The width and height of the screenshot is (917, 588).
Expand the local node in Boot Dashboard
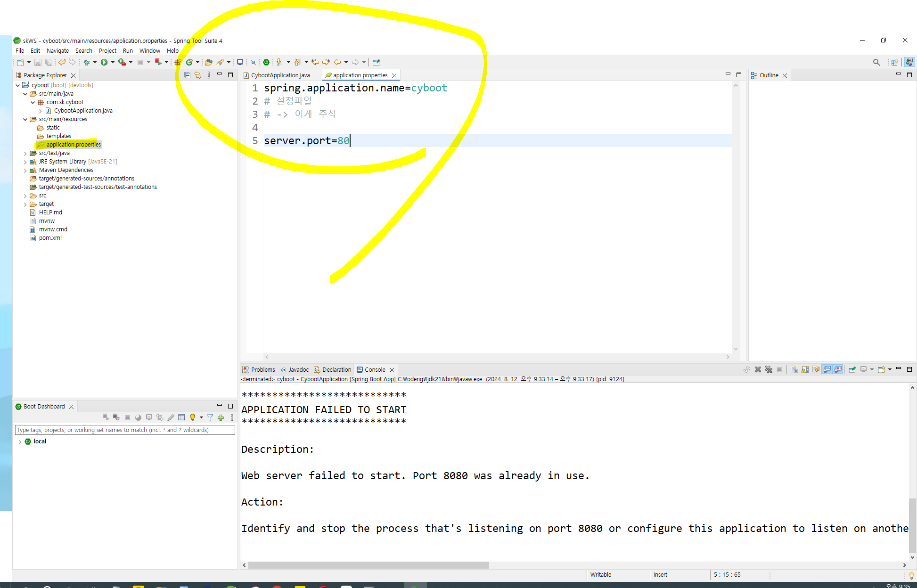click(20, 442)
